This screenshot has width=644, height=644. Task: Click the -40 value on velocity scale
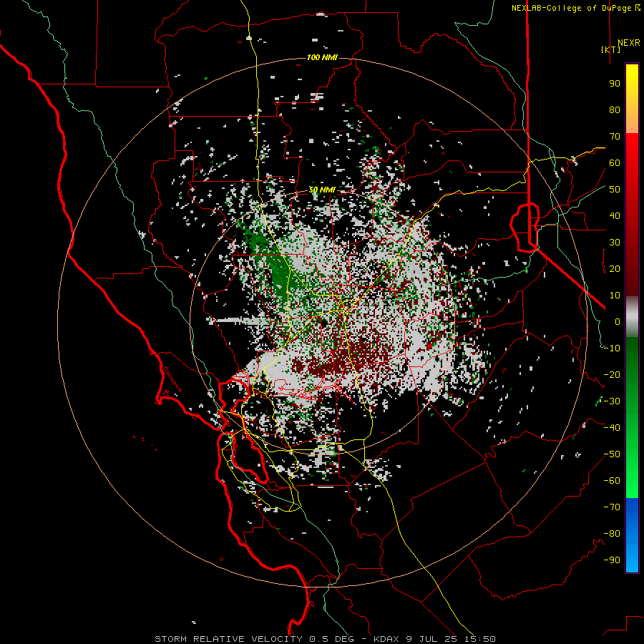point(612,428)
